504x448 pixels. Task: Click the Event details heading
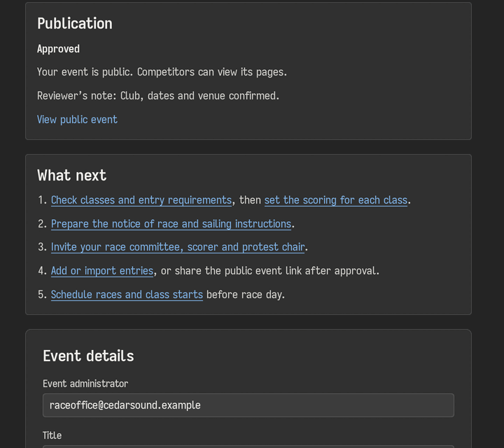(x=88, y=356)
